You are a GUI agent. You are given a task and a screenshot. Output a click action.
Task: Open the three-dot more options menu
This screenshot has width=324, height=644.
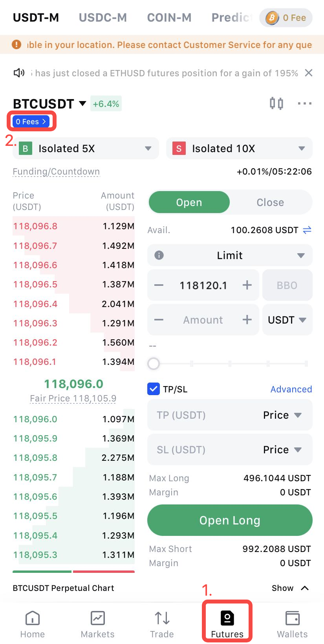(x=304, y=103)
